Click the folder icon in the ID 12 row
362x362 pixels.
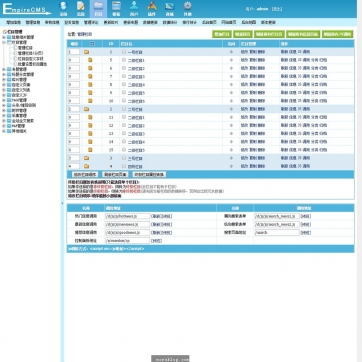tap(90, 125)
